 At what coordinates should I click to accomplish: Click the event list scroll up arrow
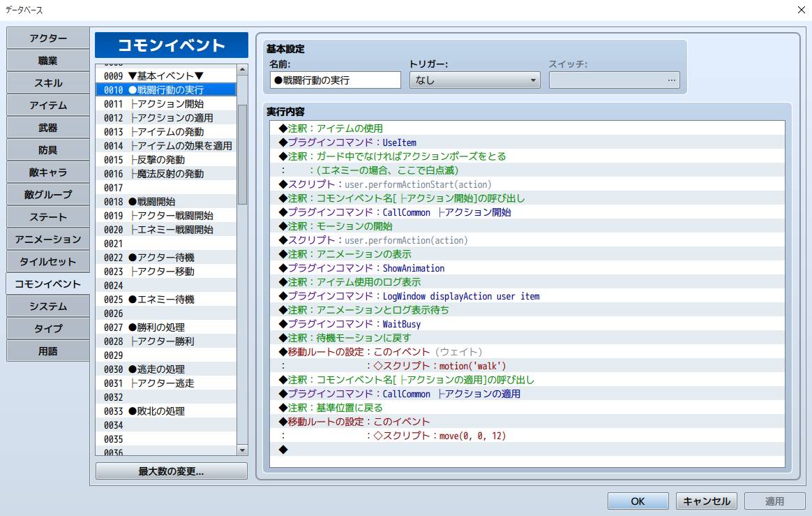click(242, 70)
